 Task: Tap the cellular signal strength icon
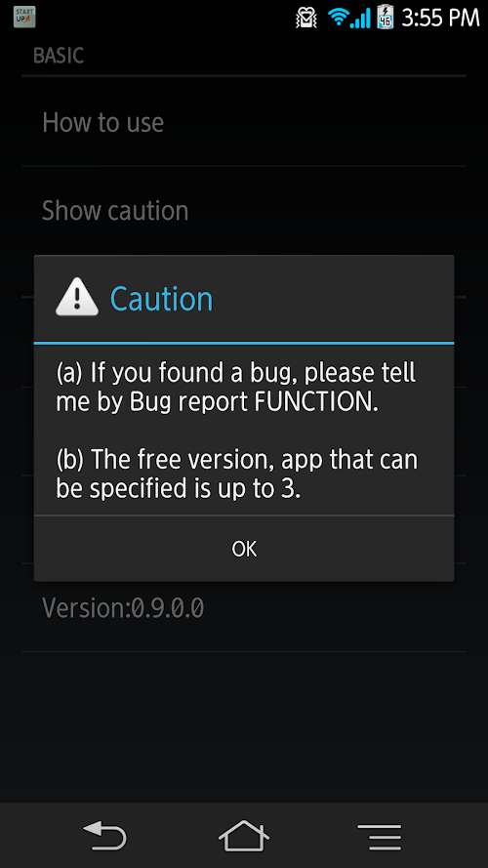coord(360,19)
